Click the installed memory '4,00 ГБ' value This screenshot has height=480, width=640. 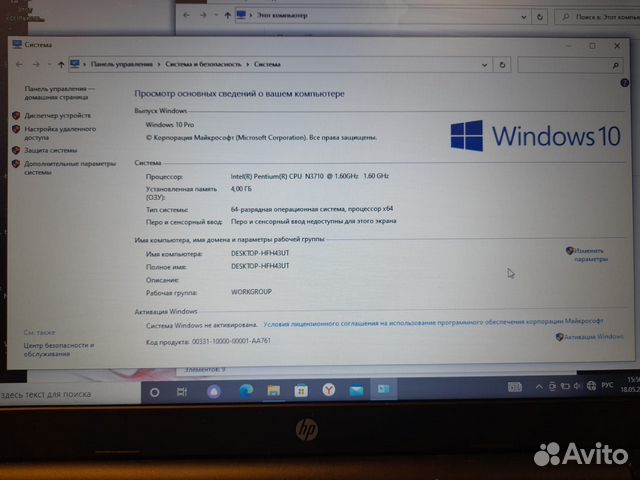point(241,189)
